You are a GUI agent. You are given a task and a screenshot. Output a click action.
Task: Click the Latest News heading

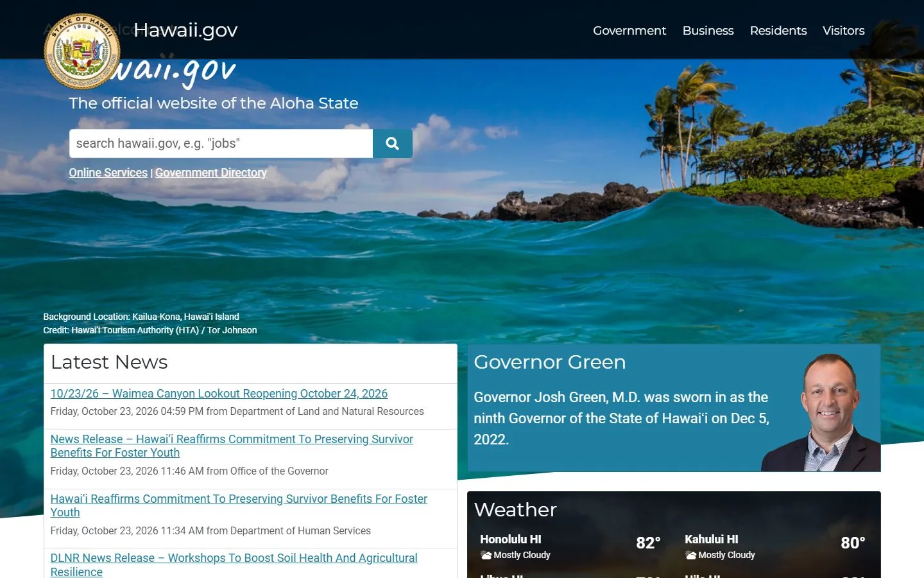click(109, 362)
